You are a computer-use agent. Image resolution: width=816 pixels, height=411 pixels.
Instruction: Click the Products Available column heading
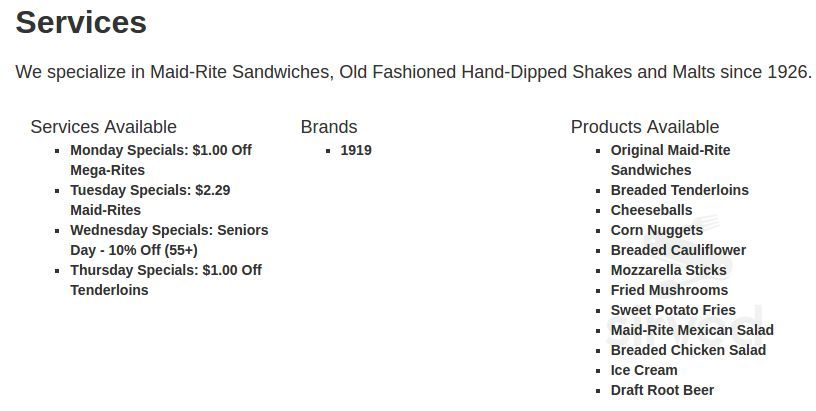(x=645, y=127)
